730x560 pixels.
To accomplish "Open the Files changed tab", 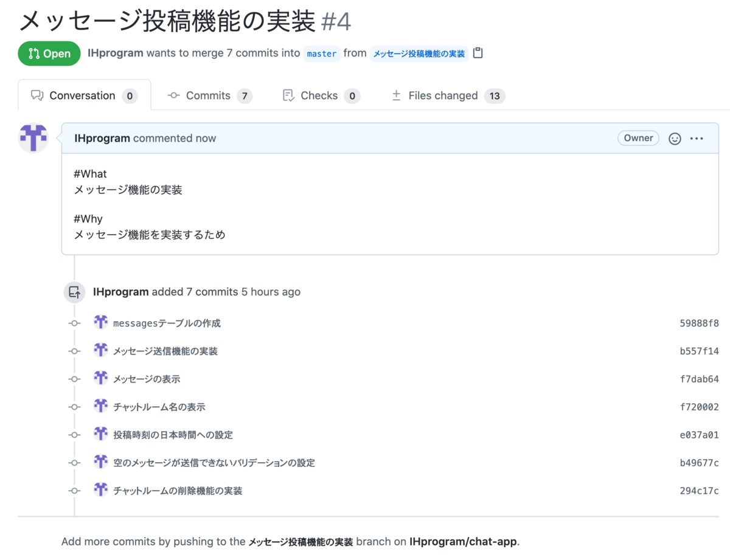I will [448, 95].
